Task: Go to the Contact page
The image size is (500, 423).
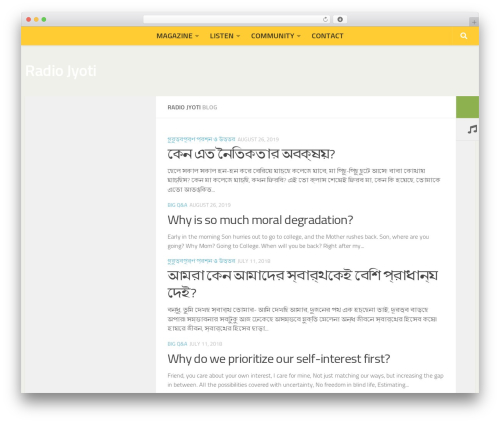Action: coord(327,36)
